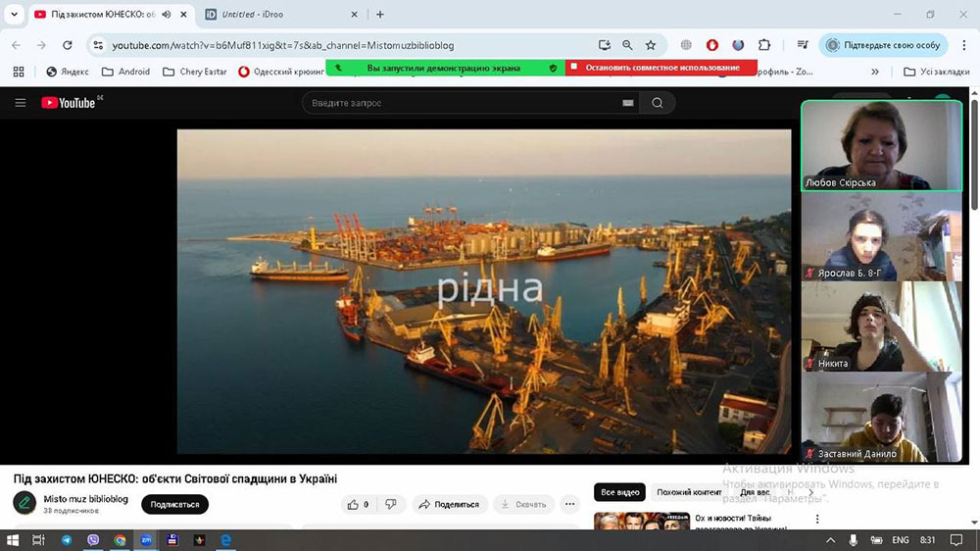980x551 pixels.
Task: Confirm identity via Підтвердьте свою особу
Action: tap(883, 45)
